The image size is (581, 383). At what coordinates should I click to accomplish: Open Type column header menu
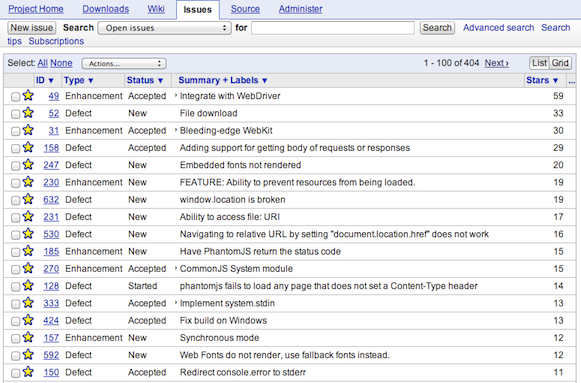78,80
